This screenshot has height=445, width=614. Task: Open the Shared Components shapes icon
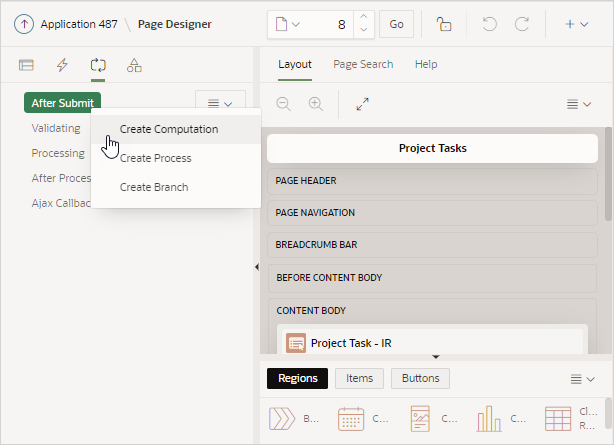134,65
